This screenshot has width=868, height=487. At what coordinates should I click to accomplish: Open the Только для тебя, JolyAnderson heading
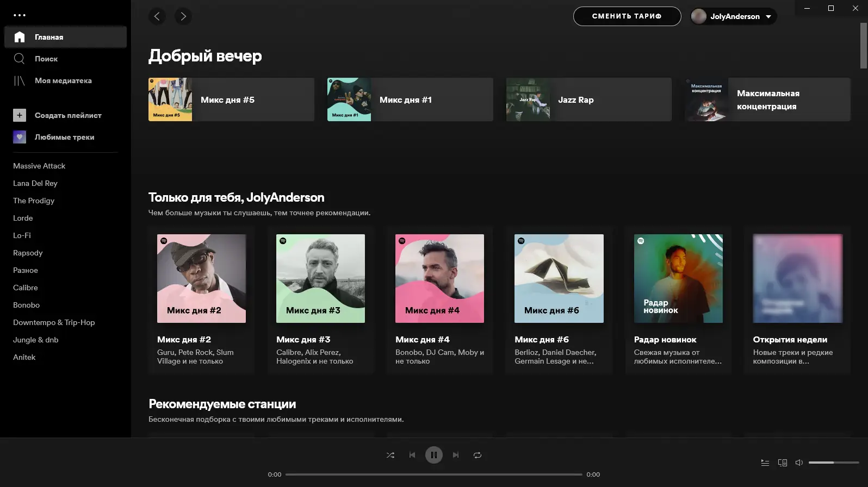pyautogui.click(x=236, y=197)
